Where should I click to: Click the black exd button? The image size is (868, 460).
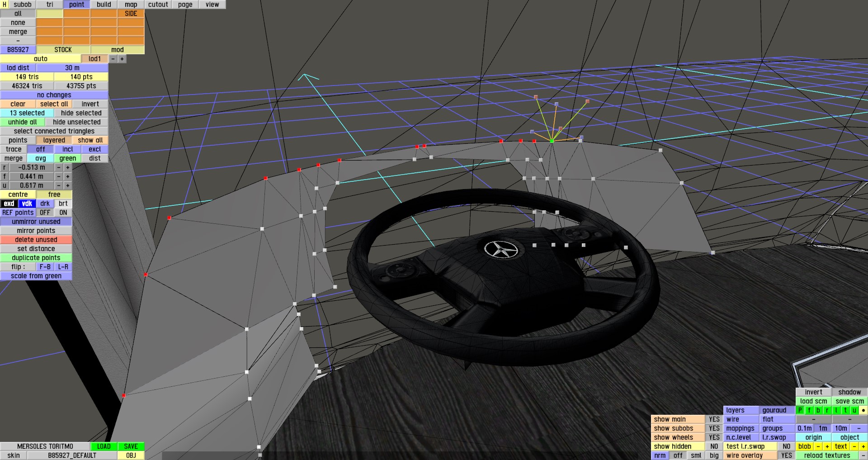[9, 204]
